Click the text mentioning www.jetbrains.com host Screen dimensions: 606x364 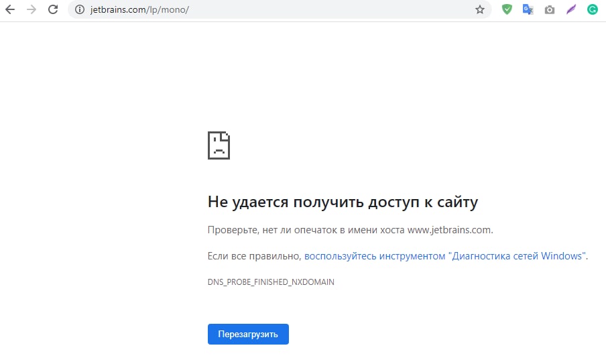tap(350, 230)
